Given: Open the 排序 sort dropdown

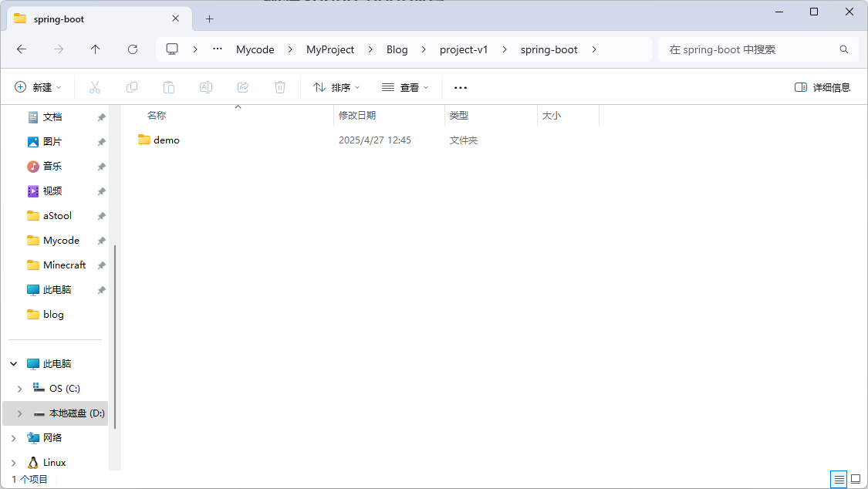Looking at the screenshot, I should (336, 87).
